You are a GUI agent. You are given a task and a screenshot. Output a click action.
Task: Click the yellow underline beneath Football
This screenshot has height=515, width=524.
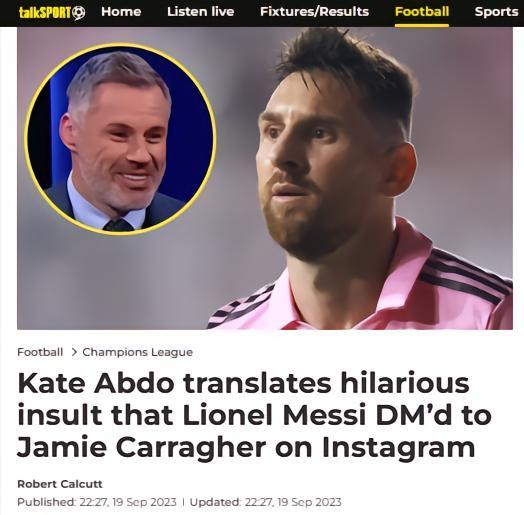[x=422, y=25]
